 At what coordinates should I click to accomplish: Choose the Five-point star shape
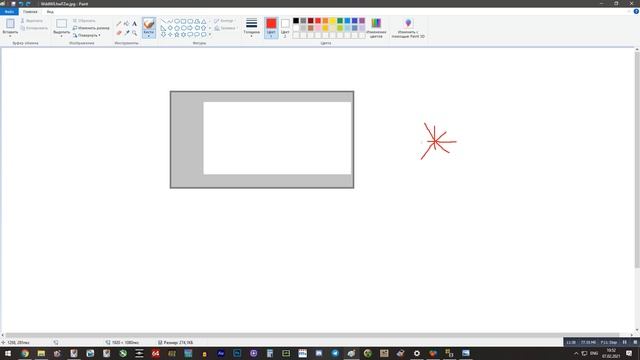(177, 34)
